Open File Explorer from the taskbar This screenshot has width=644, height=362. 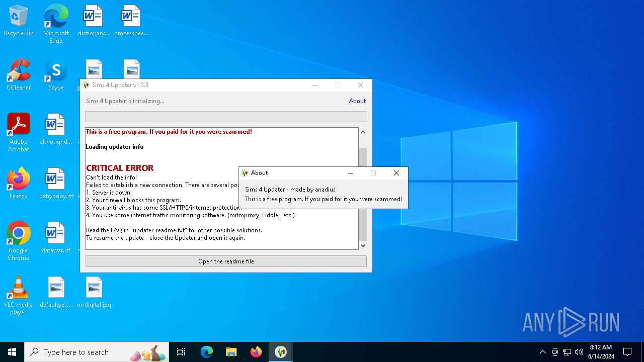[231, 352]
